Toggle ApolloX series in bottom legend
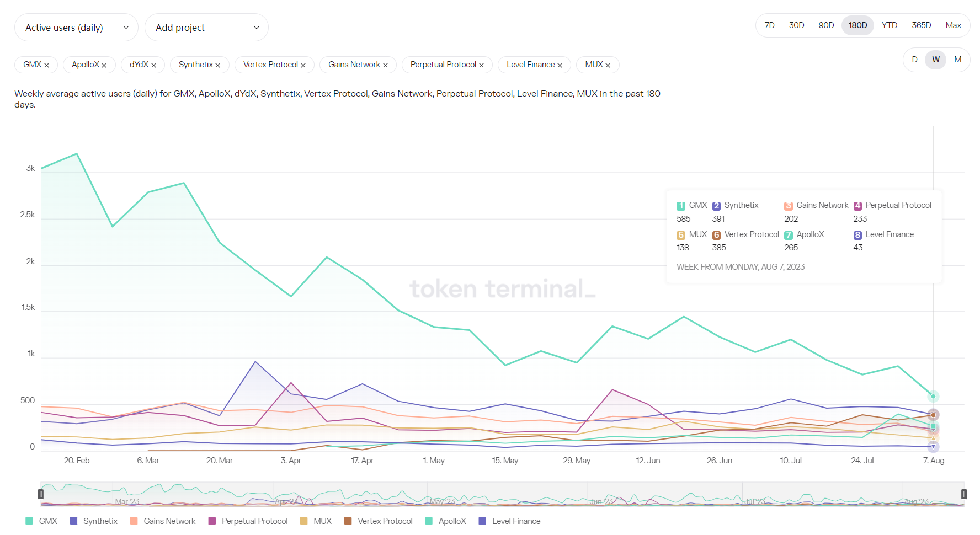Image resolution: width=980 pixels, height=535 pixels. coord(446,521)
